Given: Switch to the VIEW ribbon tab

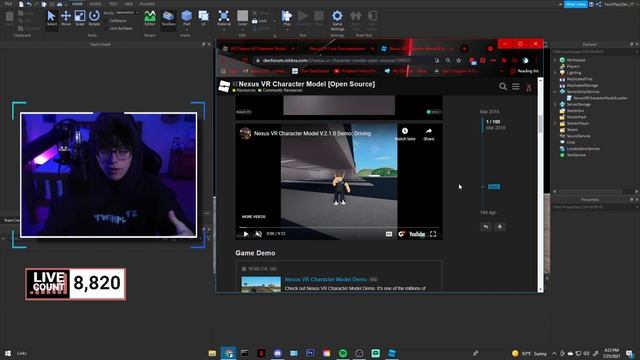Looking at the screenshot, I should (129, 4).
